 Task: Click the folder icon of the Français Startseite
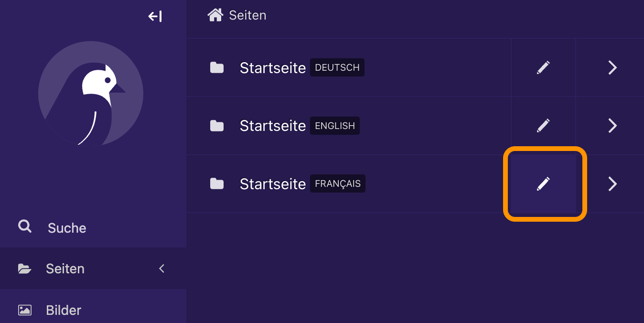coord(217,184)
